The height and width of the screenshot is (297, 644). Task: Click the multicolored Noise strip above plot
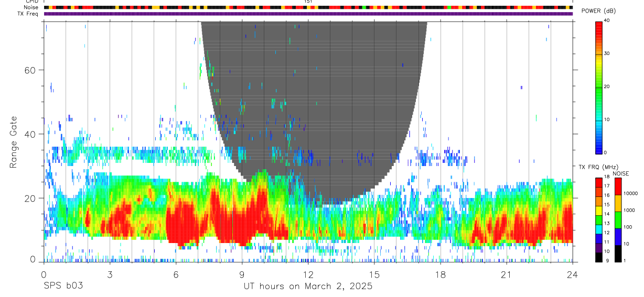308,8
